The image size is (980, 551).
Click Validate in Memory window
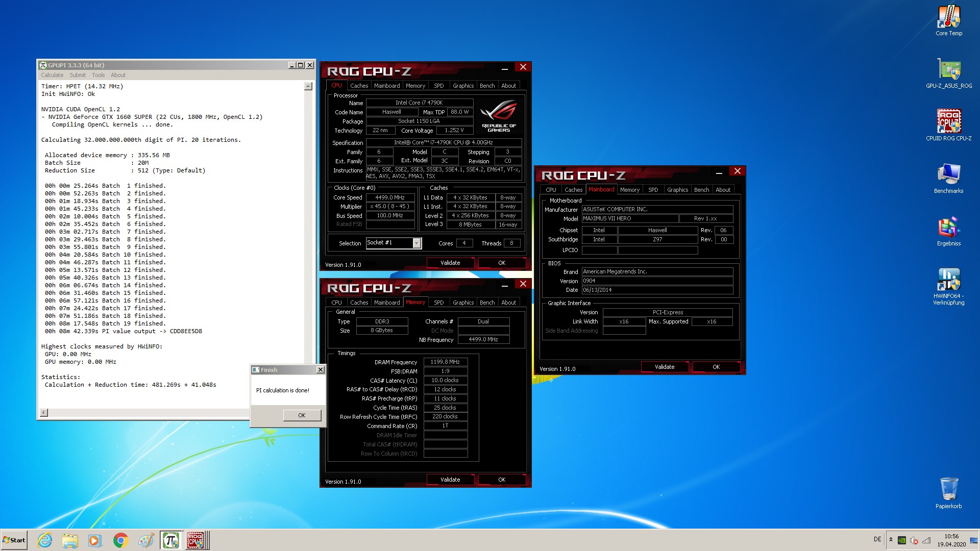tap(450, 480)
